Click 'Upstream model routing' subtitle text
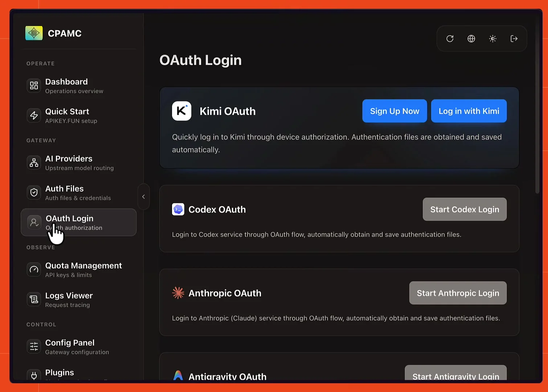 point(79,168)
